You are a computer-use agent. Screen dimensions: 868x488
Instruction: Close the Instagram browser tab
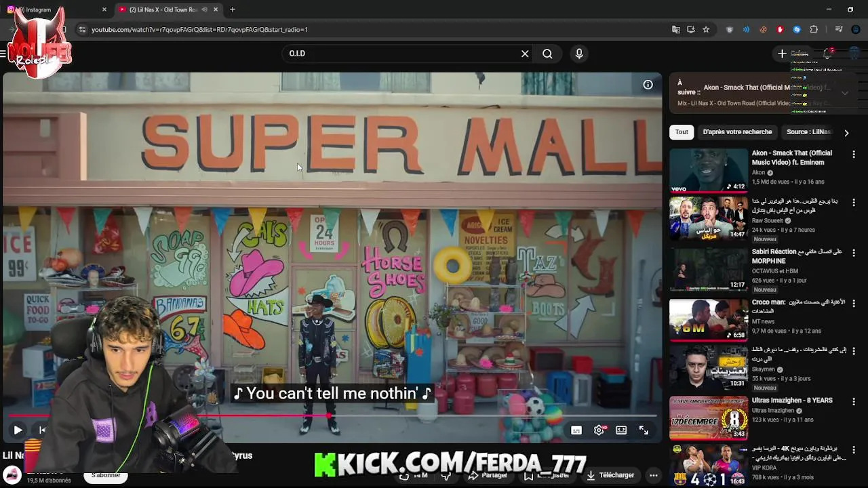pyautogui.click(x=104, y=9)
